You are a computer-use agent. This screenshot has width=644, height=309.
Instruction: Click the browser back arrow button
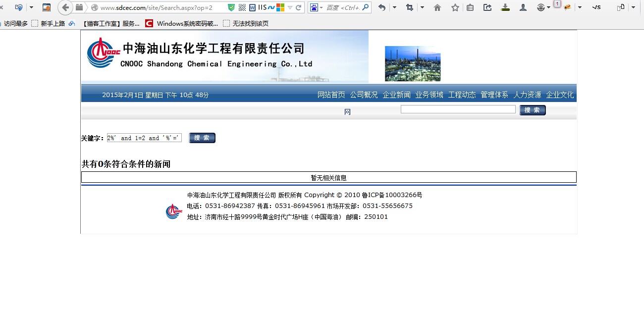coord(65,7)
